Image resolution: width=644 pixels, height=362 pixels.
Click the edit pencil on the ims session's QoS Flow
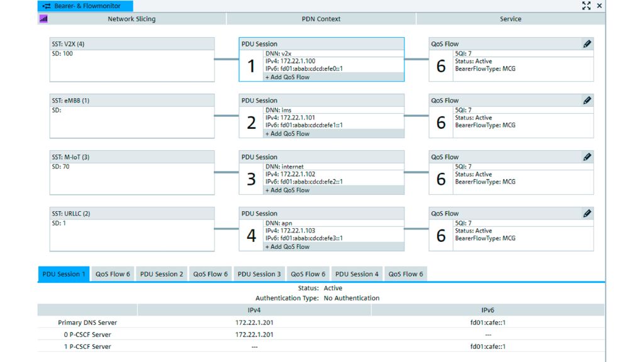[x=587, y=101]
